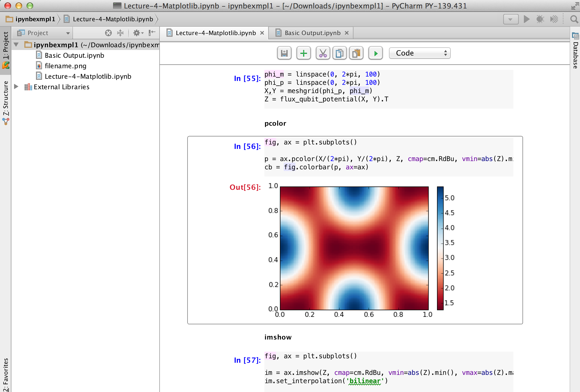Viewport: 580px width, 392px height.
Task: Paste the cell with the clipboard icon
Action: [x=356, y=53]
